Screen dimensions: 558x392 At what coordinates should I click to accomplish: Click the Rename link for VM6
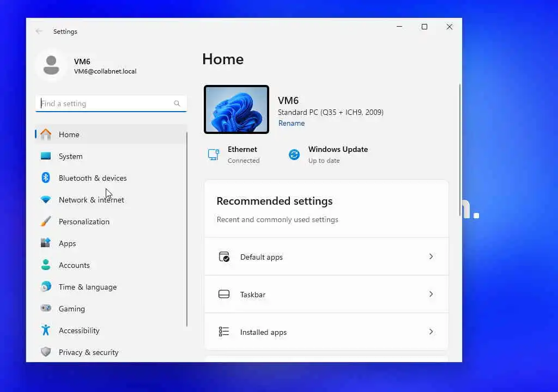(x=292, y=123)
